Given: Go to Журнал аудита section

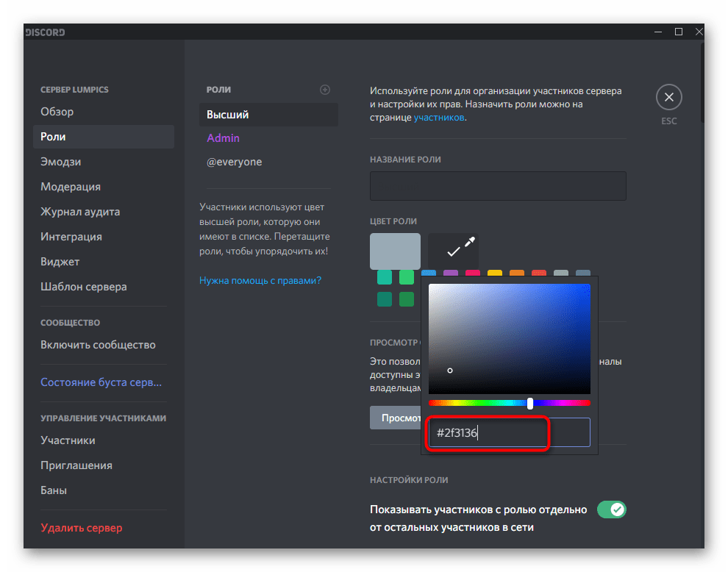Looking at the screenshot, I should [80, 212].
